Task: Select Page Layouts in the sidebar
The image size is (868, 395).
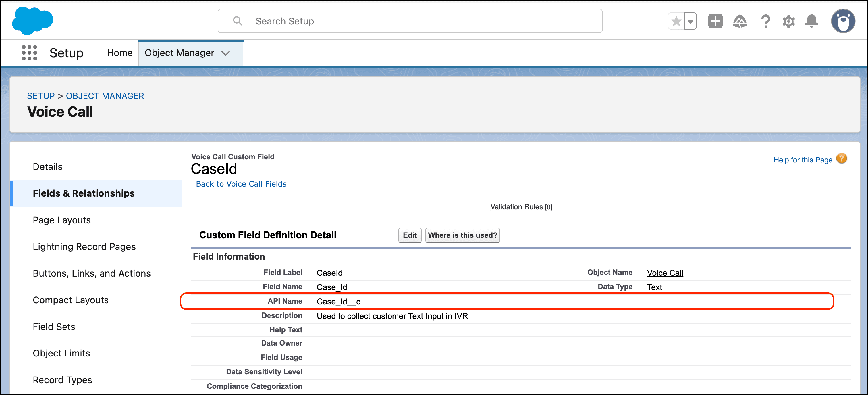Action: tap(62, 220)
